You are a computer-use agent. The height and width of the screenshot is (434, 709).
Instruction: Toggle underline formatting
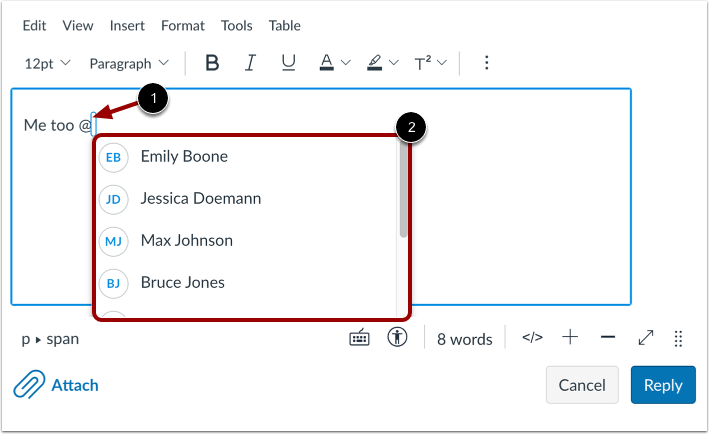tap(288, 63)
